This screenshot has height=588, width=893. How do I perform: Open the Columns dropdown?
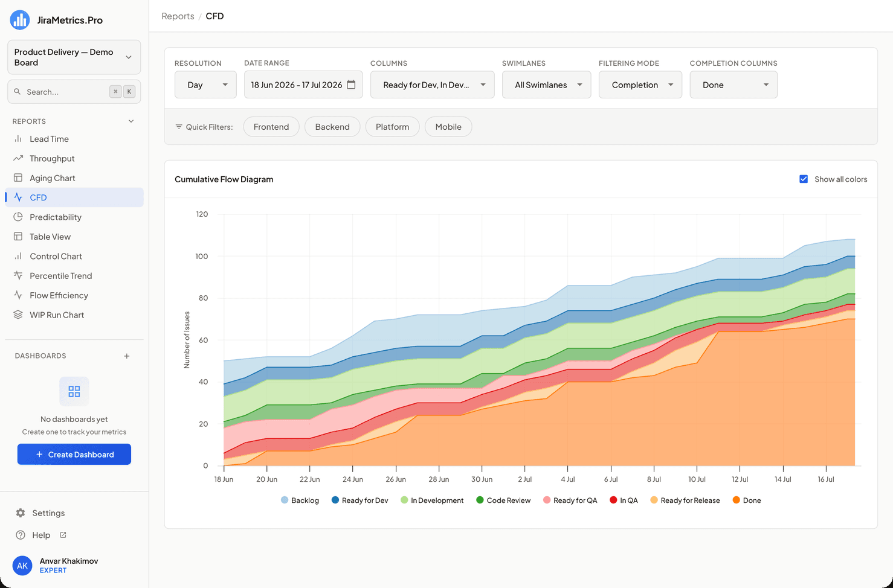tap(432, 85)
